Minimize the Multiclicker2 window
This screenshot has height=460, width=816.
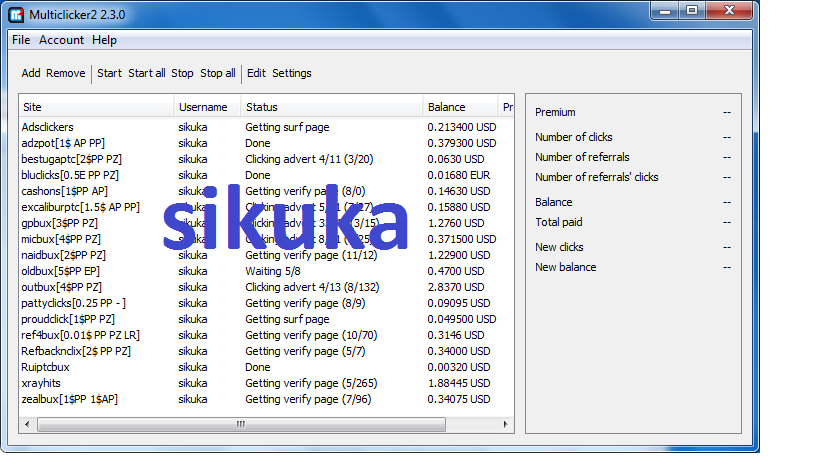[665, 10]
